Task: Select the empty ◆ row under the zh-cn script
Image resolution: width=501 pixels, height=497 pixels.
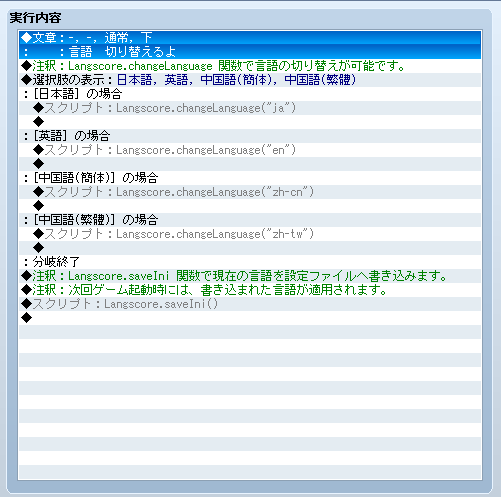Action: [x=250, y=206]
